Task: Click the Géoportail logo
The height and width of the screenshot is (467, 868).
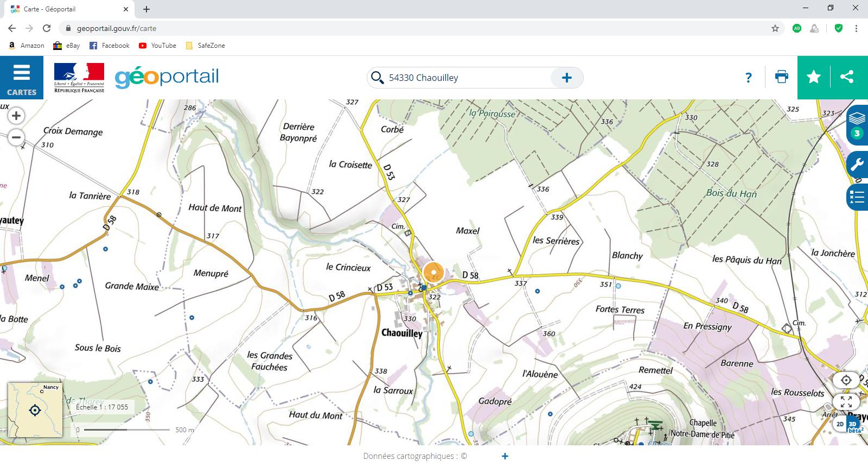Action: [x=167, y=77]
